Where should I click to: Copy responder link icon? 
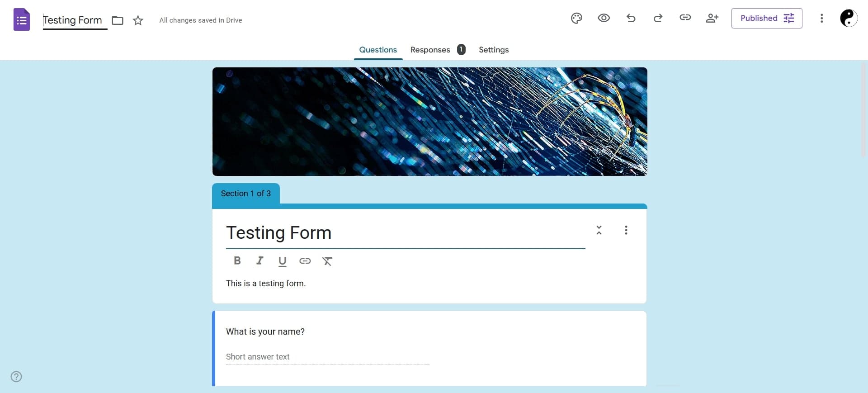685,18
